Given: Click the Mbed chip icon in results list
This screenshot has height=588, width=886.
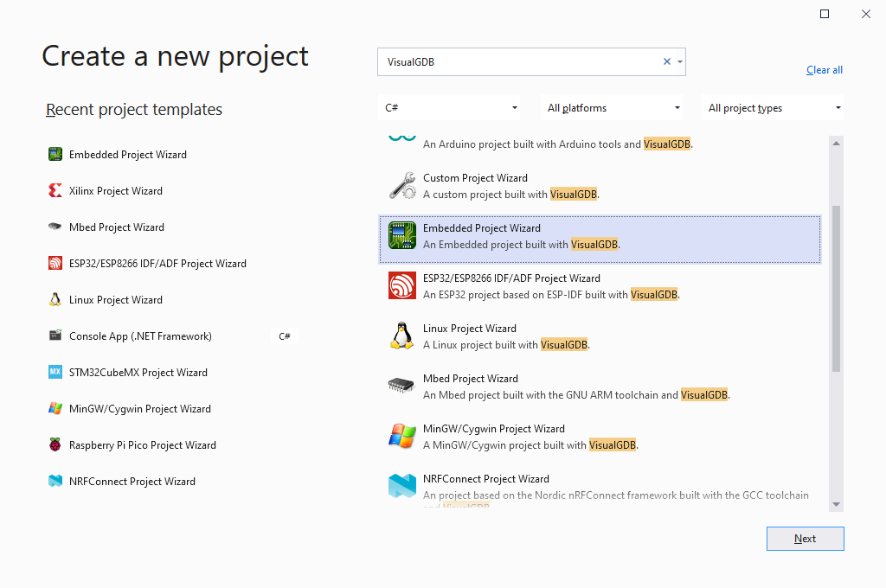Looking at the screenshot, I should pyautogui.click(x=401, y=386).
